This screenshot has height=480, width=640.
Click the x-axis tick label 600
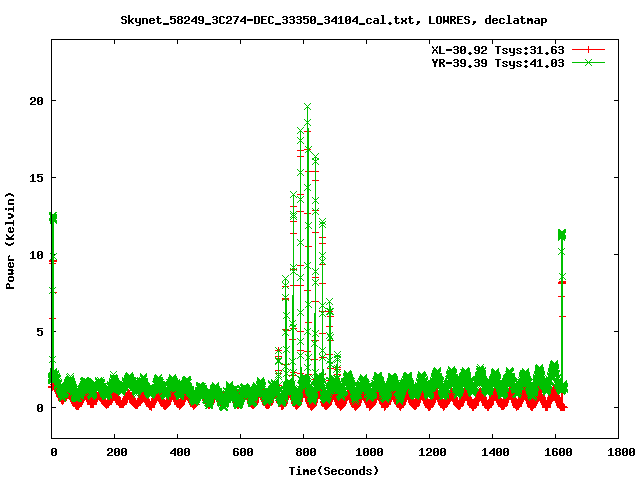[242, 452]
